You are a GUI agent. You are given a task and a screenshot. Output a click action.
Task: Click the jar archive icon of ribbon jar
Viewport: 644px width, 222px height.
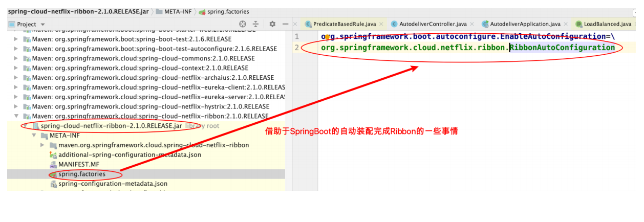[35, 126]
